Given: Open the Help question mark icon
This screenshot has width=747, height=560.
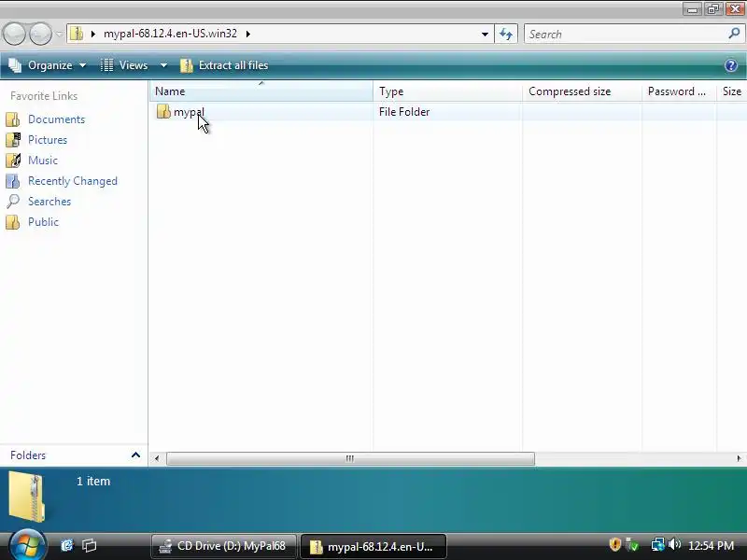Looking at the screenshot, I should pyautogui.click(x=731, y=65).
